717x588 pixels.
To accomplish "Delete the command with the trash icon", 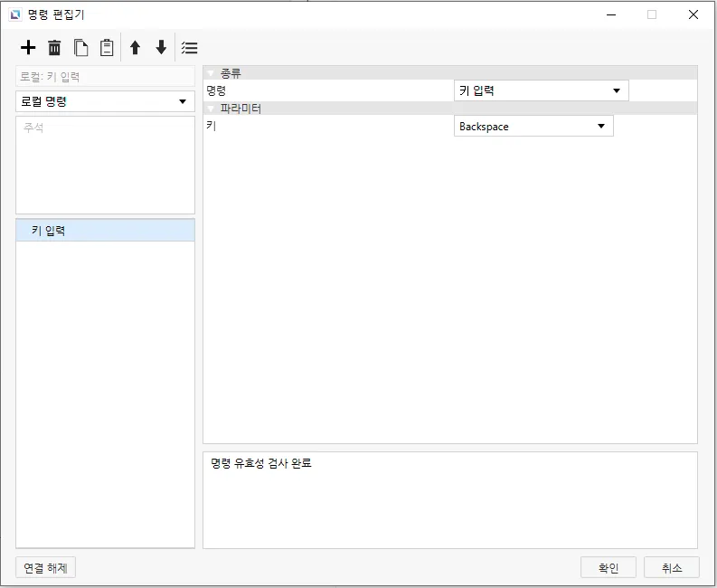I will [54, 48].
